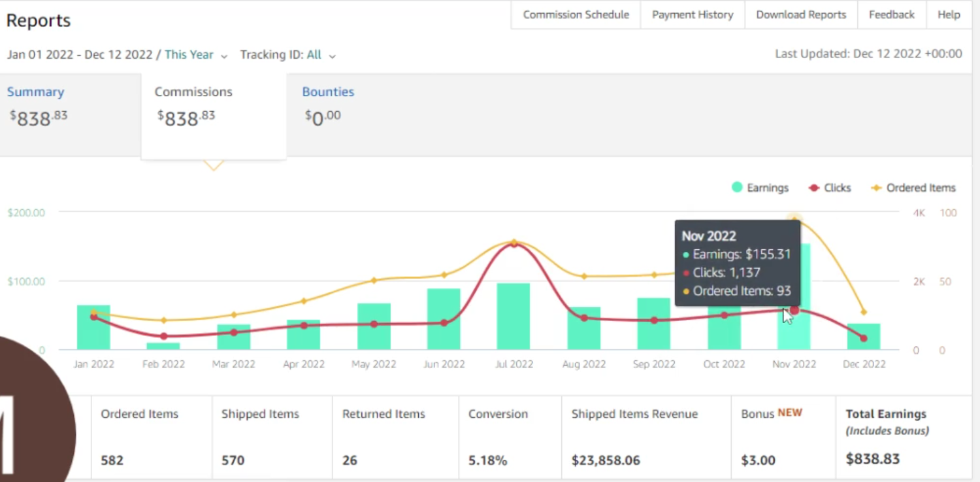The width and height of the screenshot is (980, 482).
Task: Click the chevron next to This Year
Action: coord(224,56)
